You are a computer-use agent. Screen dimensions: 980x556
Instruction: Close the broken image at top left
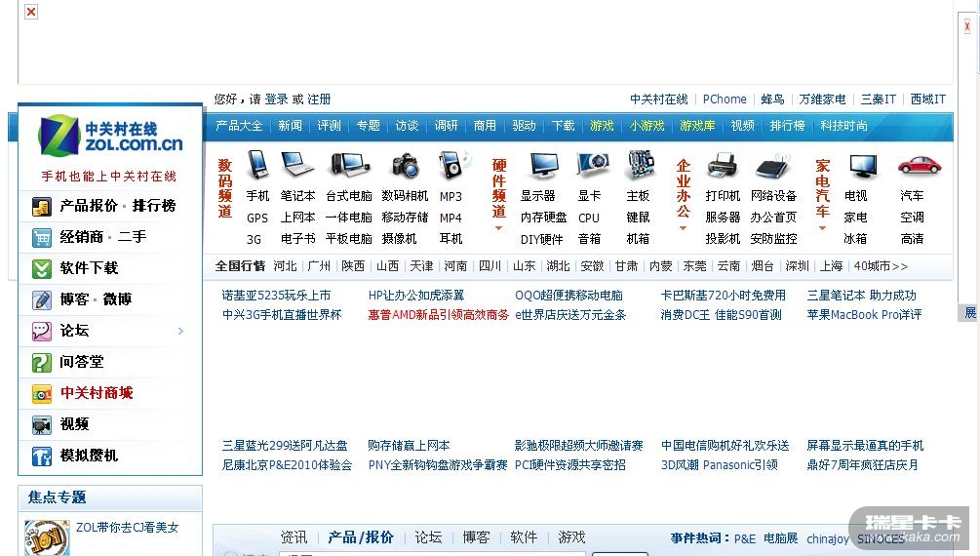point(30,12)
